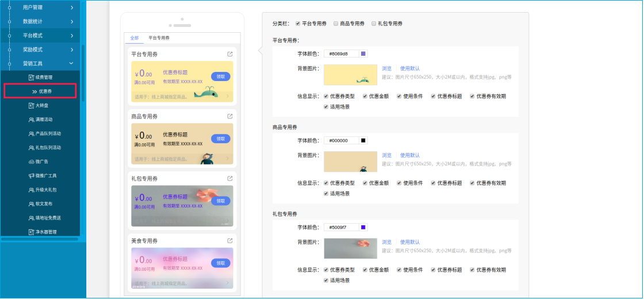Click 浏览 for 商品专用券 background image
This screenshot has height=299, width=644.
386,155
